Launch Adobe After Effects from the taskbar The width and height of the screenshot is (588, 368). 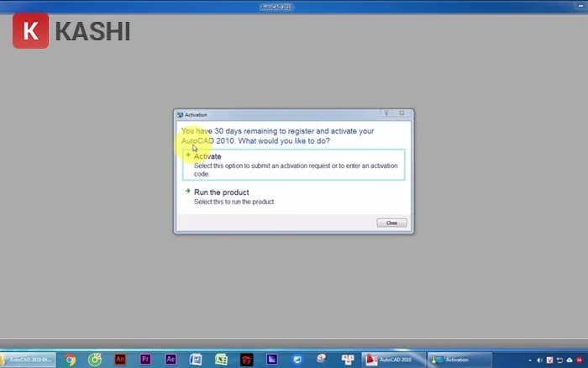[171, 360]
